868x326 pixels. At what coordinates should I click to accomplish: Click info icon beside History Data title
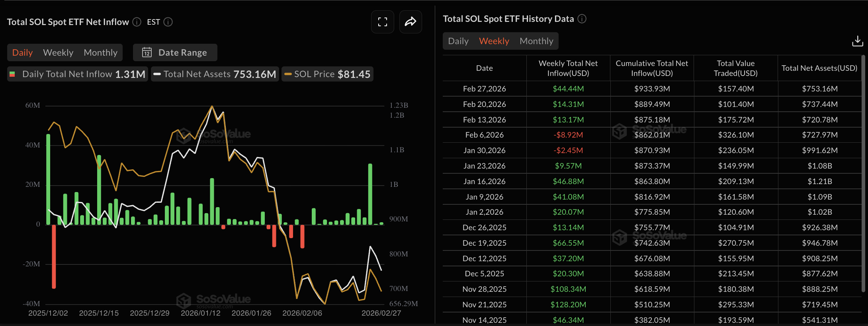pos(582,19)
